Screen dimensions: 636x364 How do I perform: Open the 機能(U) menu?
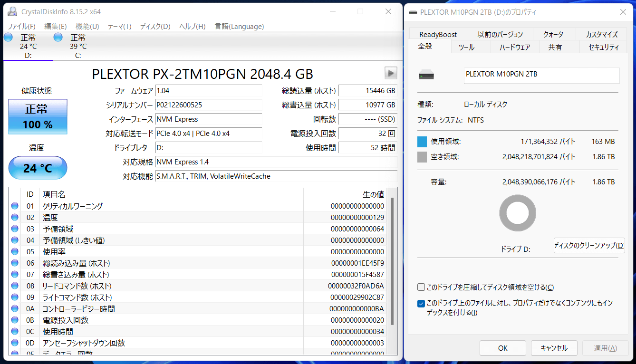tap(87, 26)
